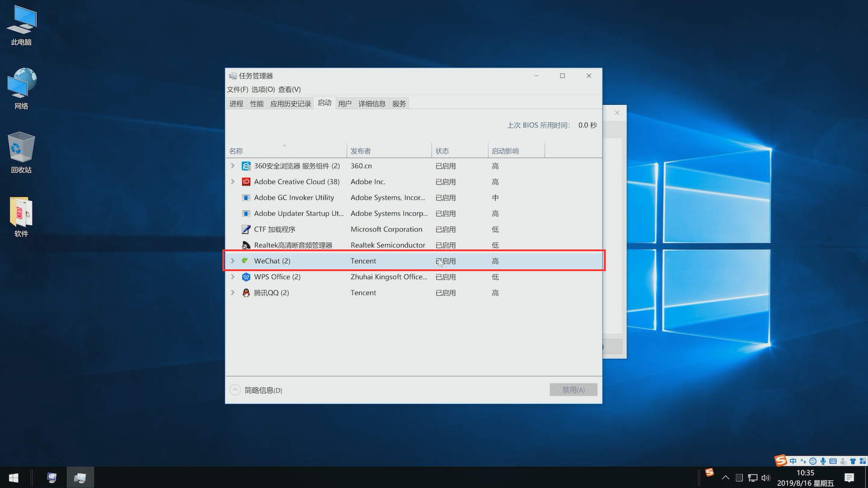Click the Sogou toolbox grid icon
868x488 pixels.
coord(863,461)
